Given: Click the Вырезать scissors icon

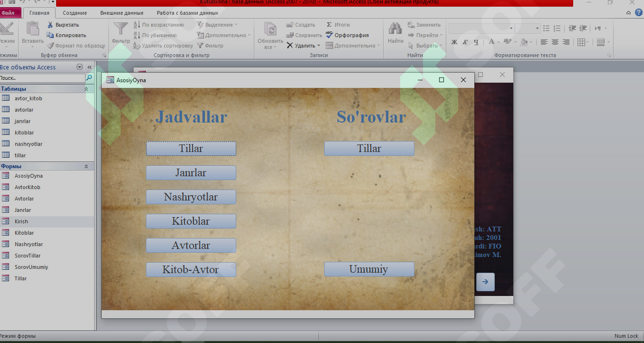Looking at the screenshot, I should (51, 25).
